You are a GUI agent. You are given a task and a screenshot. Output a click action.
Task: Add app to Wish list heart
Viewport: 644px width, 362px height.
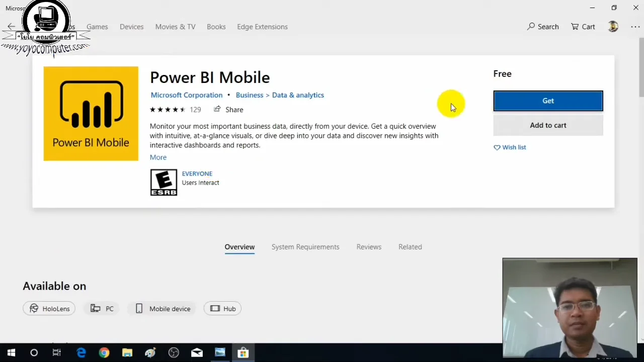tap(497, 147)
